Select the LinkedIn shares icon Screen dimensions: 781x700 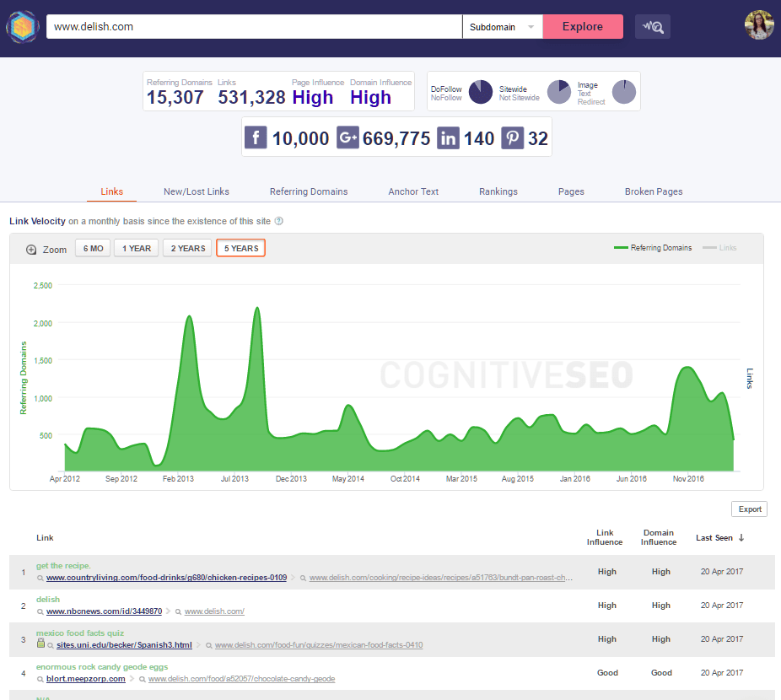coord(448,137)
